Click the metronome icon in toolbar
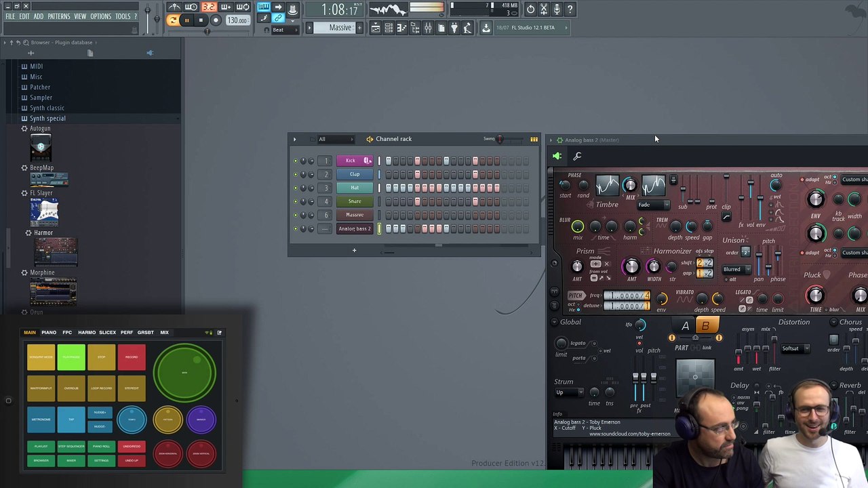 pos(174,7)
